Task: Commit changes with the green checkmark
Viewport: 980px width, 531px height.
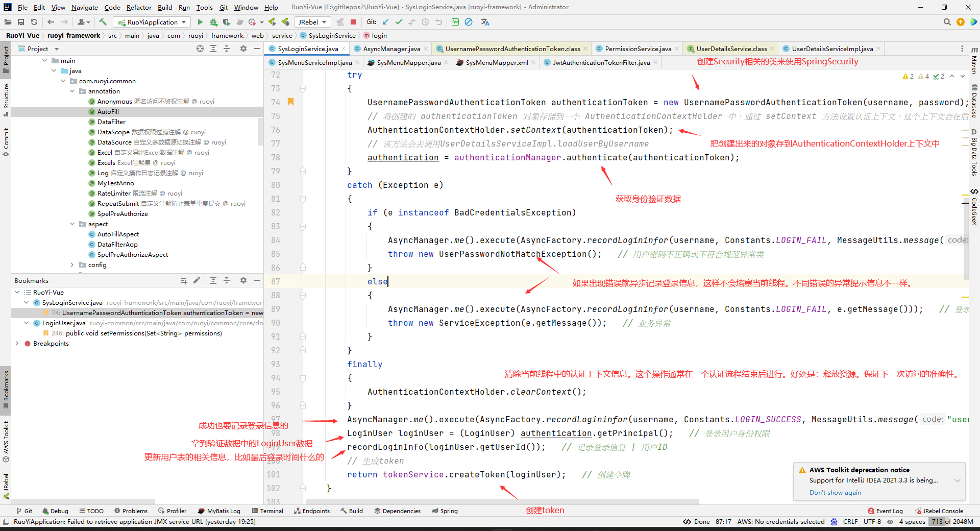Action: pos(399,22)
